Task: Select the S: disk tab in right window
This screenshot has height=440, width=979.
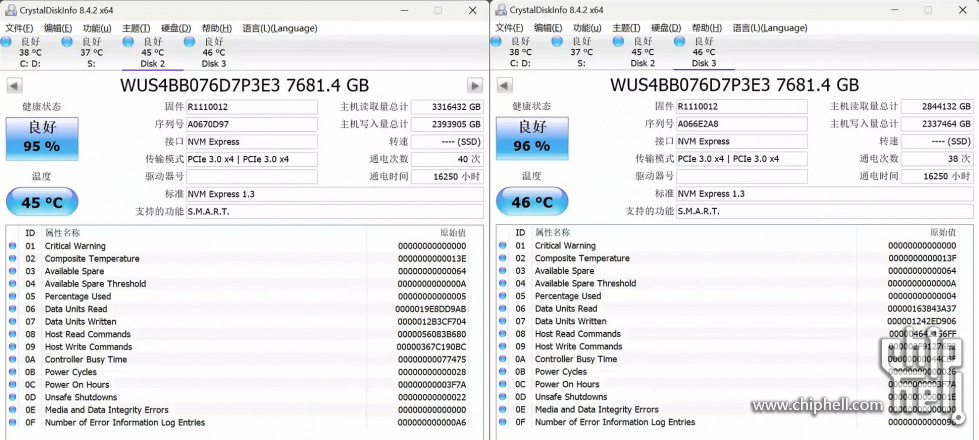Action: point(582,52)
